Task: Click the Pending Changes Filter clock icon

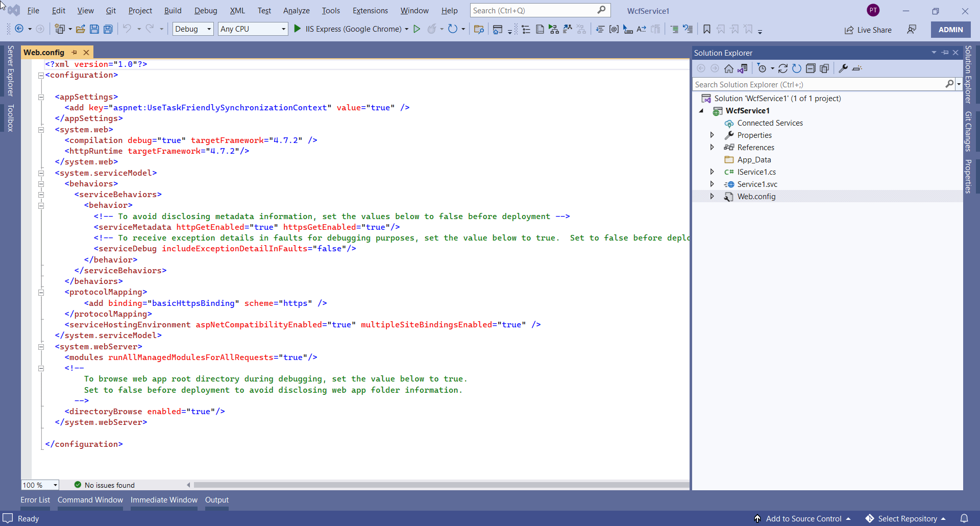Action: pos(762,68)
